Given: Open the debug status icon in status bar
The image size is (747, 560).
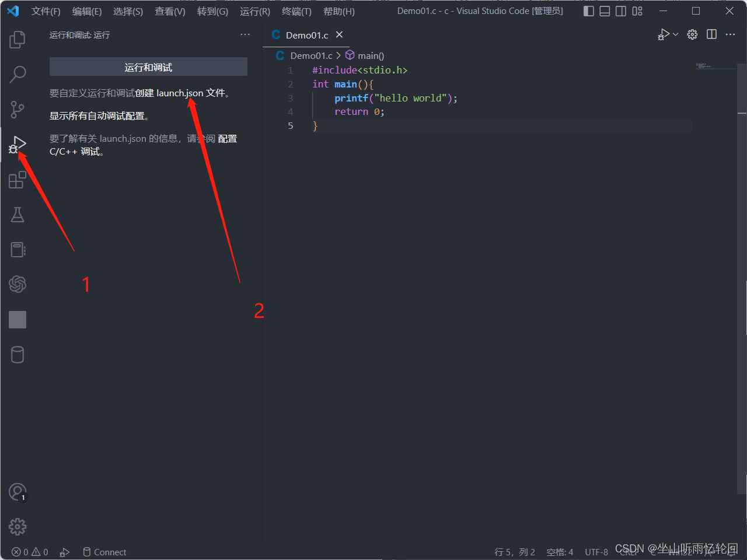Looking at the screenshot, I should tap(64, 552).
